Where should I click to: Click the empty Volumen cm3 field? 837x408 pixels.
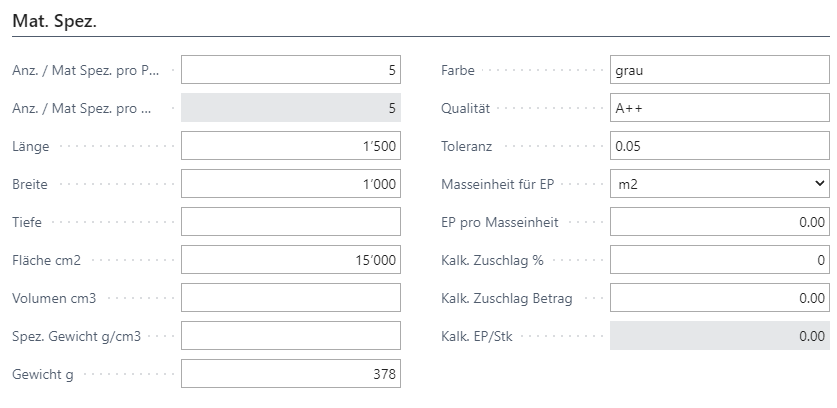pos(291,297)
